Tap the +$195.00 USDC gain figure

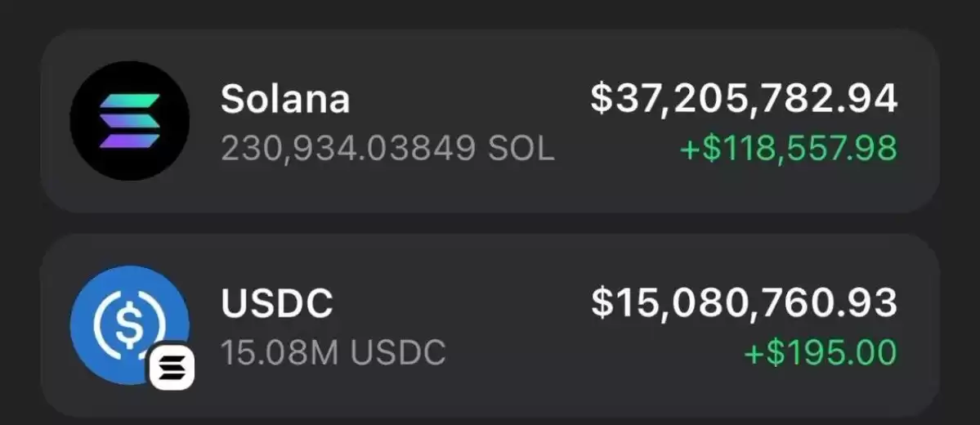[x=821, y=352]
